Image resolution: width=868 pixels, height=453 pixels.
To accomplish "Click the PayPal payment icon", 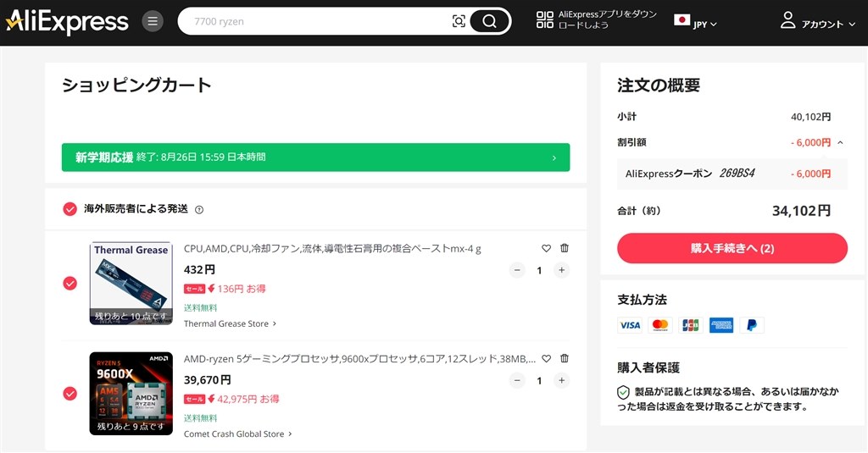I will (752, 325).
